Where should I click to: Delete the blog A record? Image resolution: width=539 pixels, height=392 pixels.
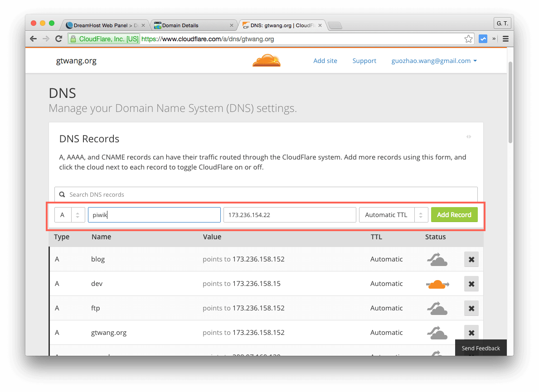[471, 259]
